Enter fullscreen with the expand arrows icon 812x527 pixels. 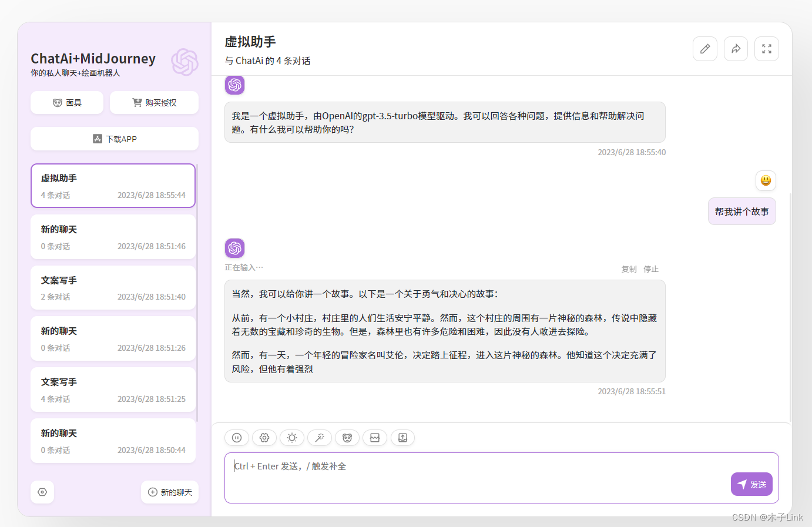[767, 49]
